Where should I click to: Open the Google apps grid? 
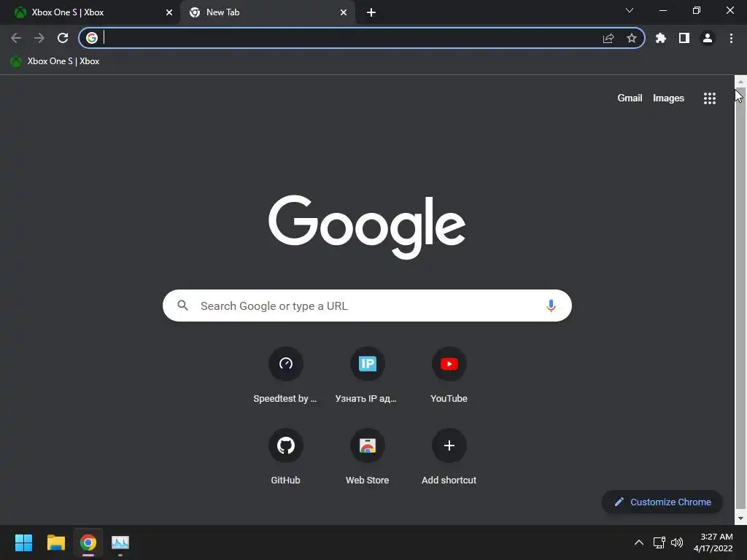click(710, 98)
